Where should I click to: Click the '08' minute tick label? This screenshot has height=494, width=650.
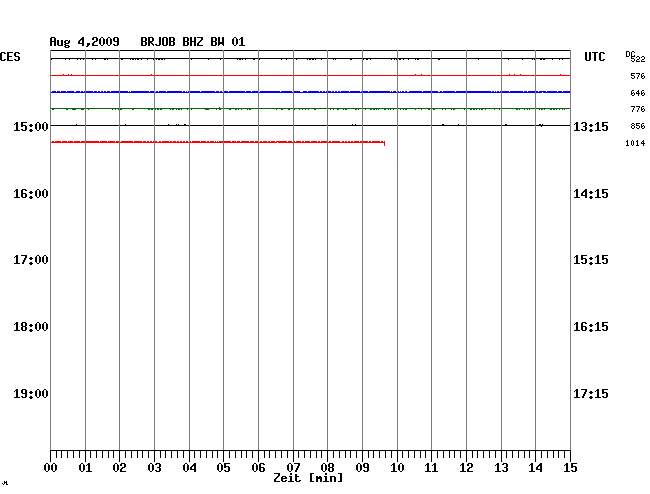(x=327, y=468)
